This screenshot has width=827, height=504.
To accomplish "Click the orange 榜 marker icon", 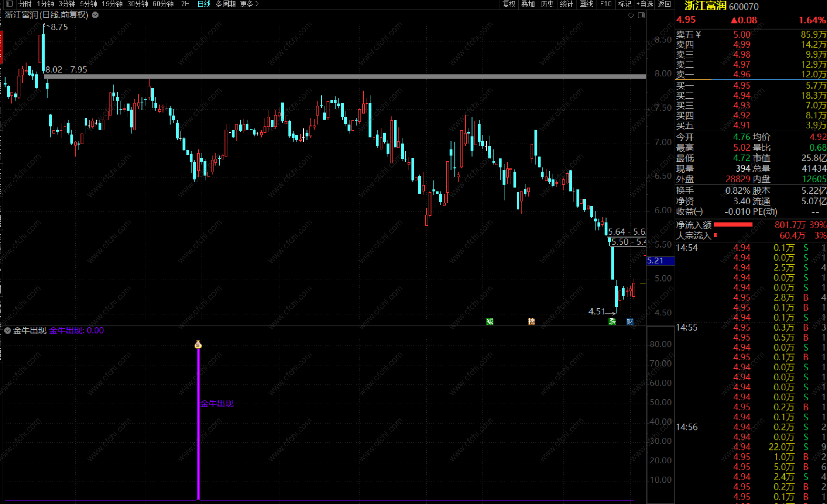I will (531, 321).
